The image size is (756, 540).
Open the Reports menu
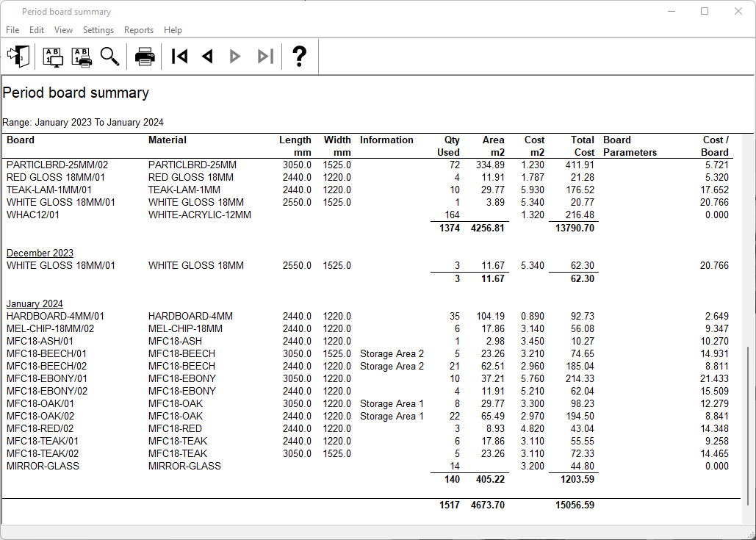pos(139,30)
